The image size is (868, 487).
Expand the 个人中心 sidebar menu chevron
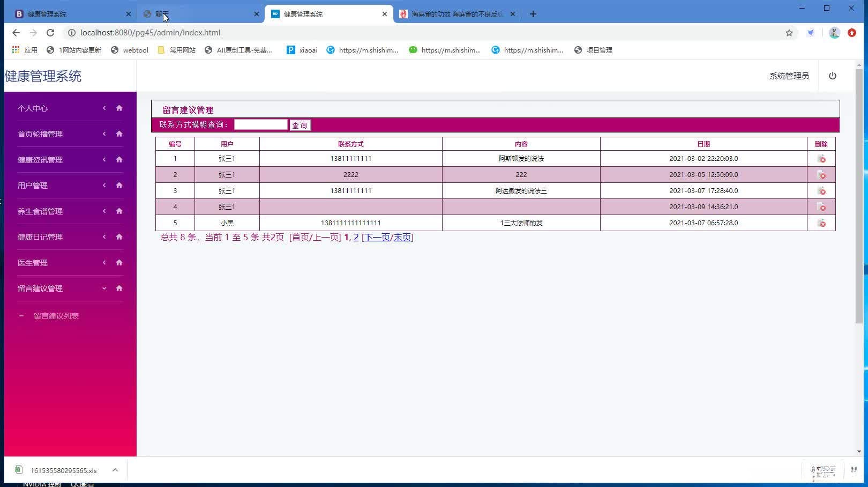104,108
